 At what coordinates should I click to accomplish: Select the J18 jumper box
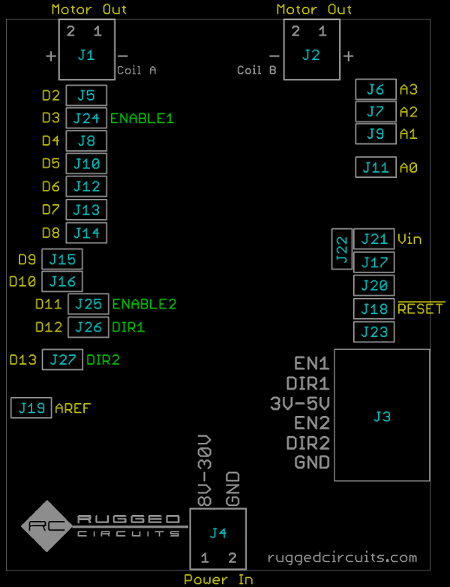(x=374, y=309)
